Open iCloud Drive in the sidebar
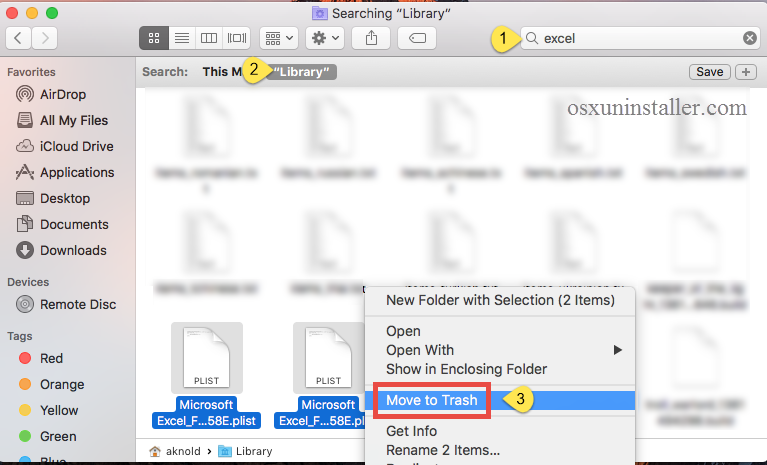Screen dimensions: 767x465 click(x=76, y=146)
